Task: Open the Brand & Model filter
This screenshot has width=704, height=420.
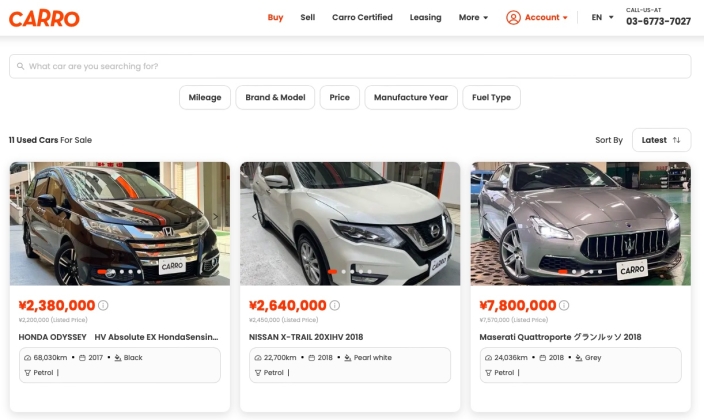Action: pyautogui.click(x=275, y=97)
